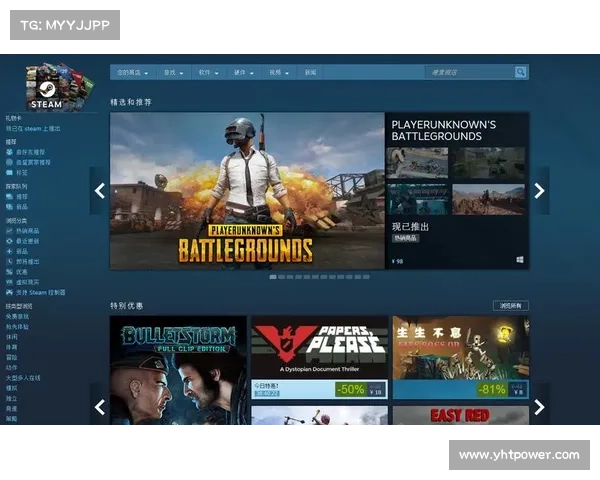The width and height of the screenshot is (600, 480).
Task: Click the discovery queue 推荐 icon
Action: point(9,196)
